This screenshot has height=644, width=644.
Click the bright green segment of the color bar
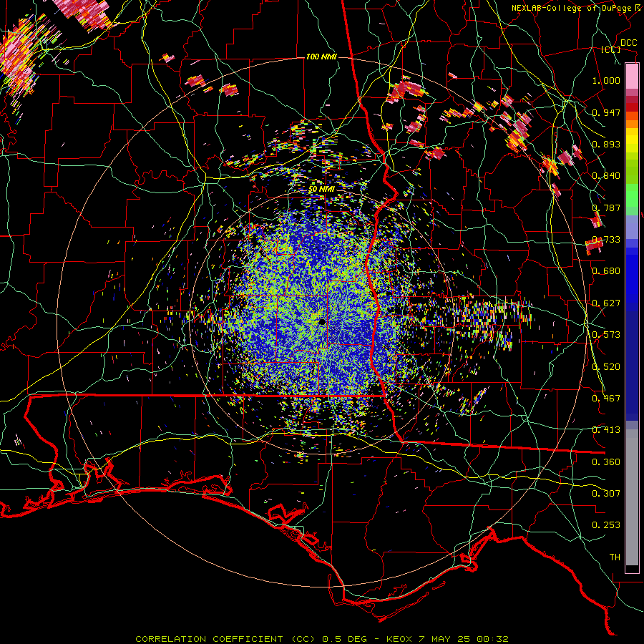(632, 195)
